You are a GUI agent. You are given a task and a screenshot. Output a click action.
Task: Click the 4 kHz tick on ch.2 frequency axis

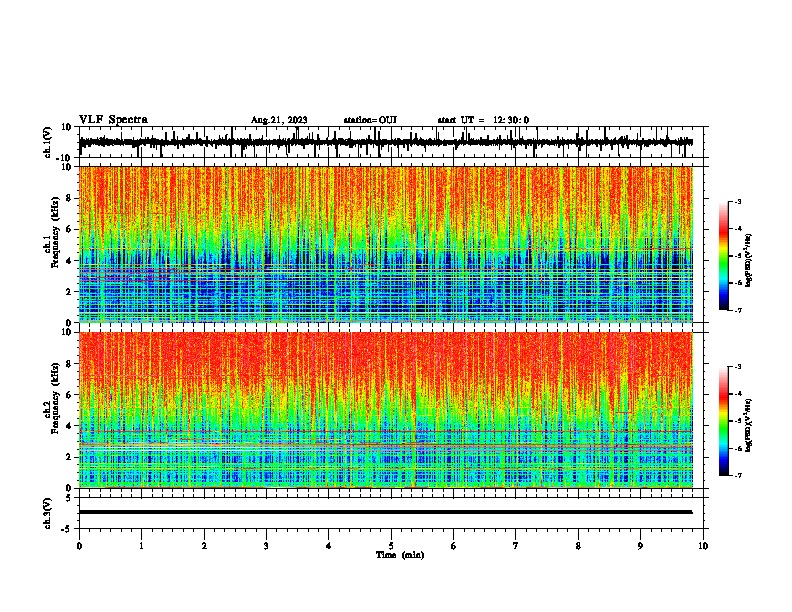tap(69, 426)
